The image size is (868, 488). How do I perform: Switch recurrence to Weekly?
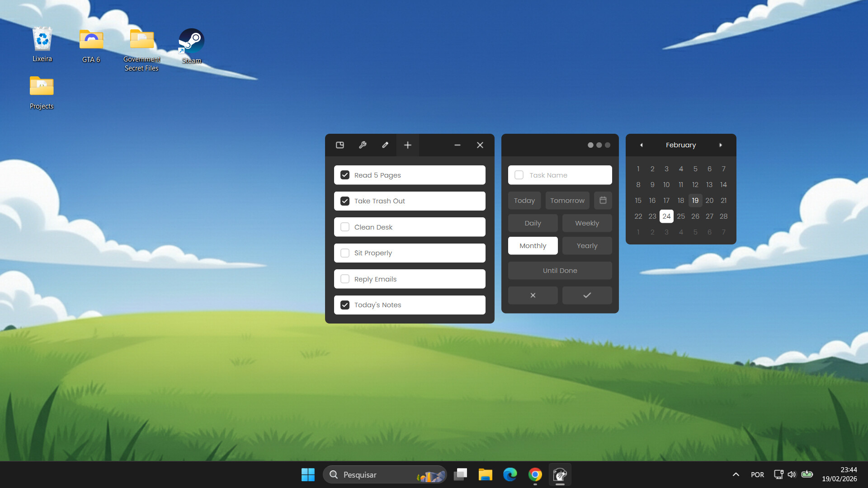pos(587,223)
